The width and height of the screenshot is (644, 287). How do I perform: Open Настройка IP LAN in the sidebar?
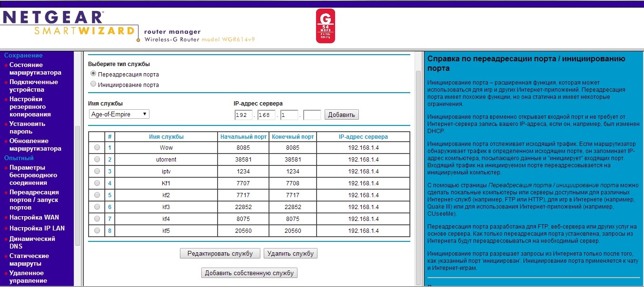tap(37, 228)
